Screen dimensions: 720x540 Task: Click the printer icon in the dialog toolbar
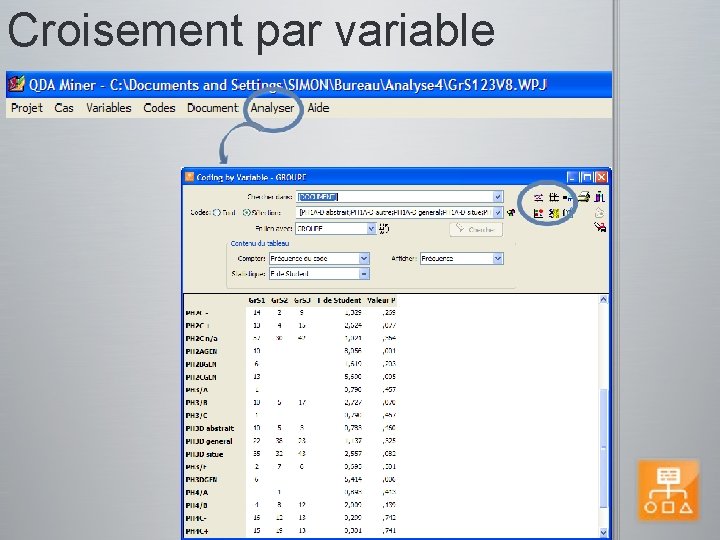click(584, 197)
